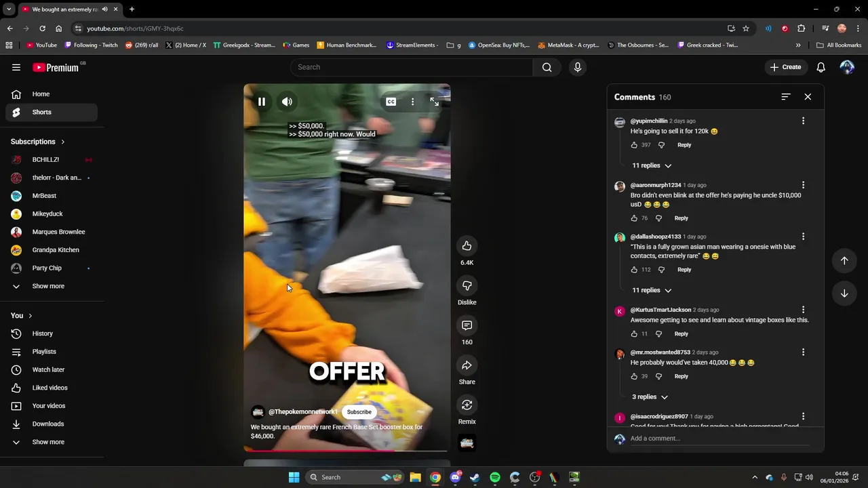Expand the Subscriptions section chevron
The image size is (868, 488).
coord(62,142)
